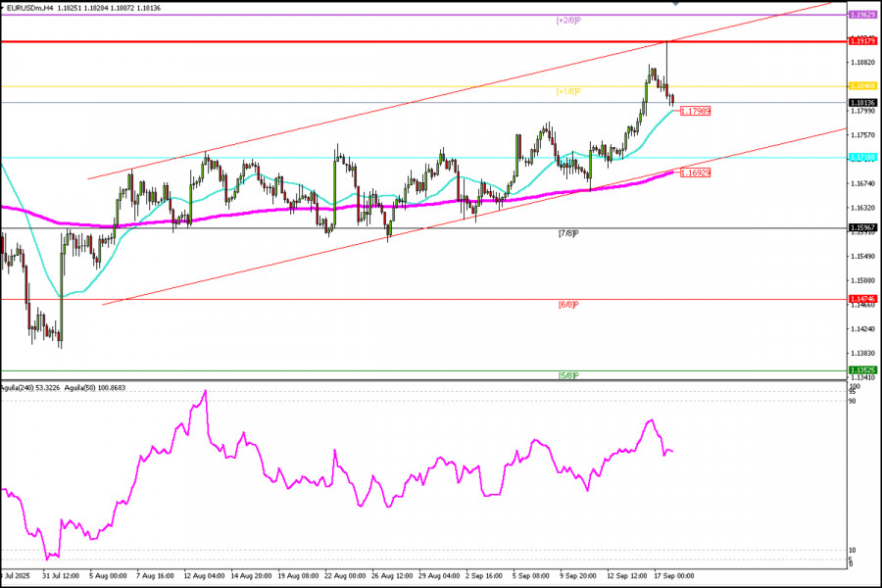The width and height of the screenshot is (882, 588).
Task: Click the 1.18820 price axis tick
Action: 863,63
